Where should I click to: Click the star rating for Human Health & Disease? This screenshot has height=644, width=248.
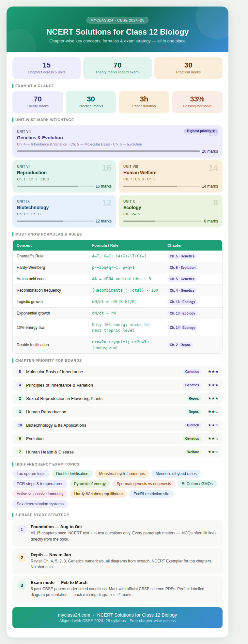click(213, 452)
